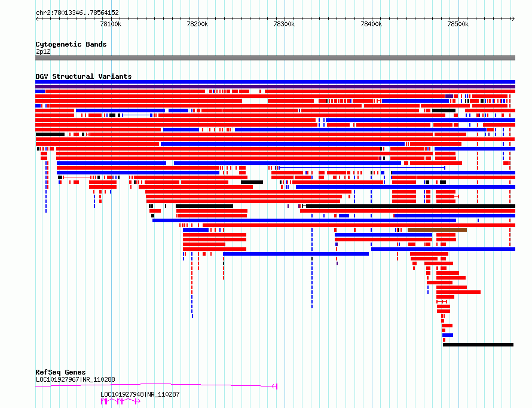
Task: Select the topmost full-width blue variant bar
Action: point(275,82)
